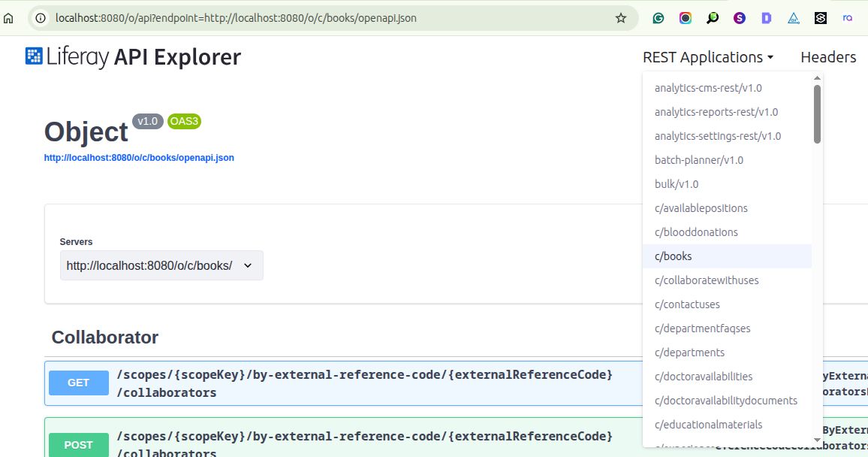Choose c/departments application
868x457 pixels.
click(x=727, y=353)
